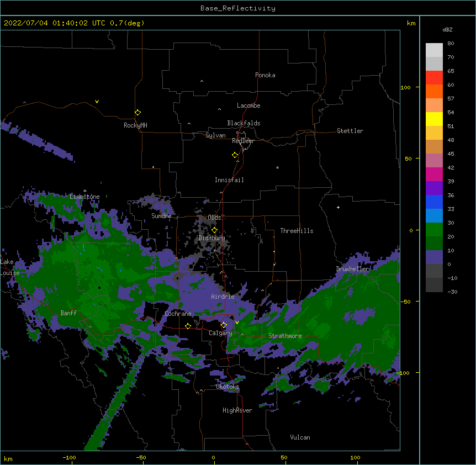Image resolution: width=476 pixels, height=465 pixels.
Task: Click the -100 tick on the vertical axis
Action: tap(403, 373)
